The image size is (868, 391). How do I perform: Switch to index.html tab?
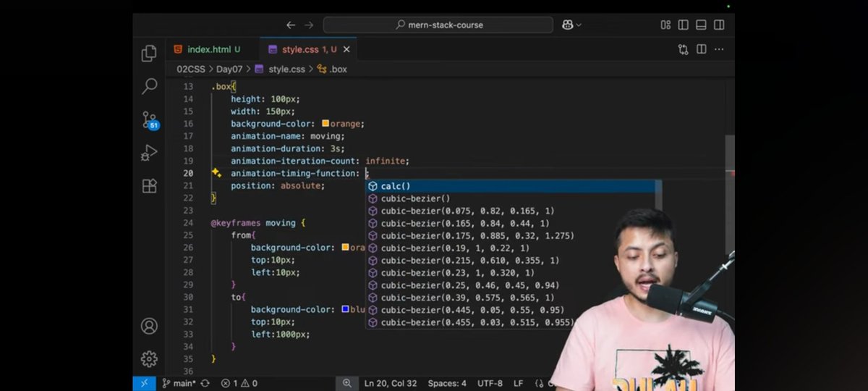[x=208, y=49]
